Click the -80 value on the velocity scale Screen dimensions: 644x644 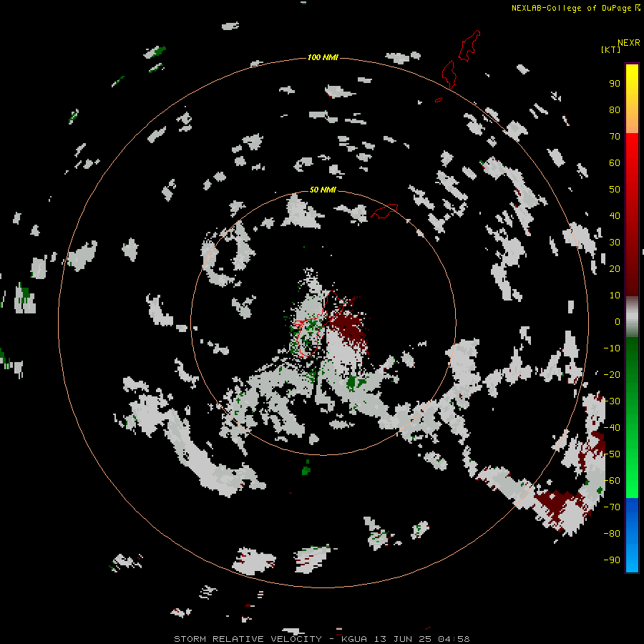click(x=612, y=534)
